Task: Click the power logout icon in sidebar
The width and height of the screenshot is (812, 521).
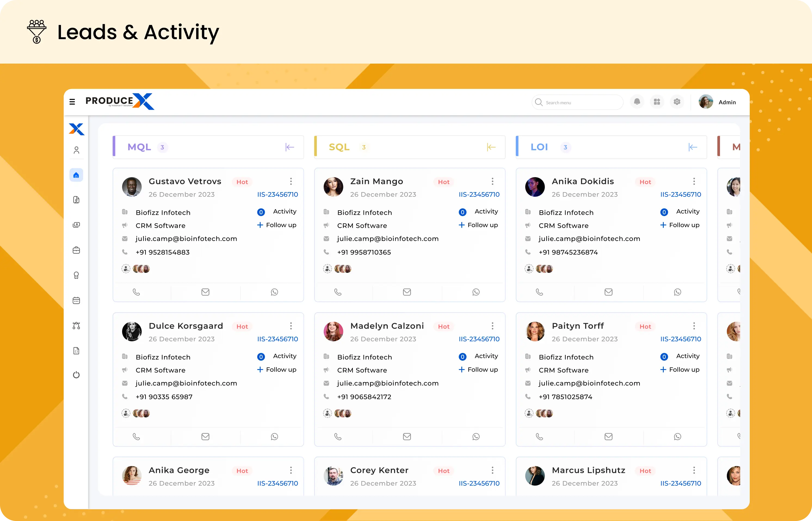Action: 76,375
